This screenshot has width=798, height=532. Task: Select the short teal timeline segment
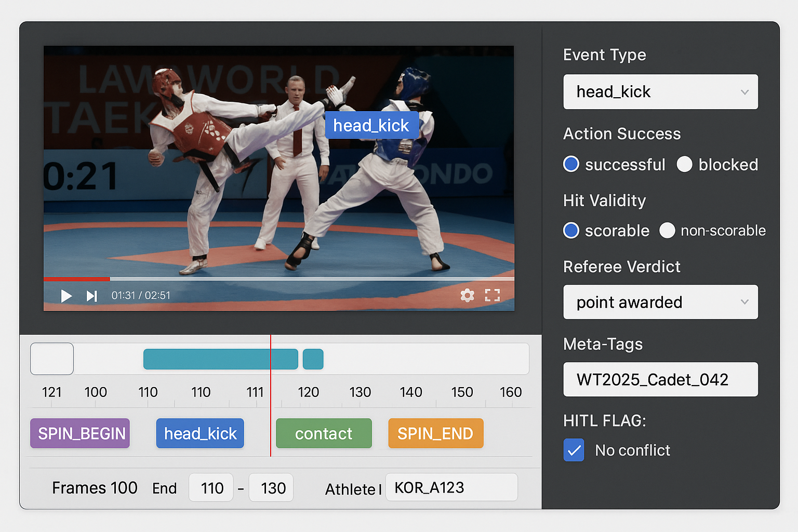coord(313,360)
